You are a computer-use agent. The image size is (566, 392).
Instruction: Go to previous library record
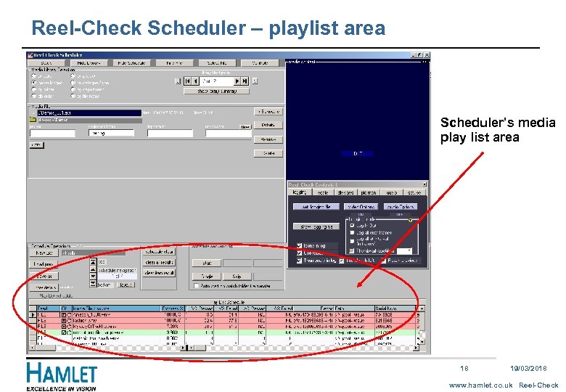point(195,81)
